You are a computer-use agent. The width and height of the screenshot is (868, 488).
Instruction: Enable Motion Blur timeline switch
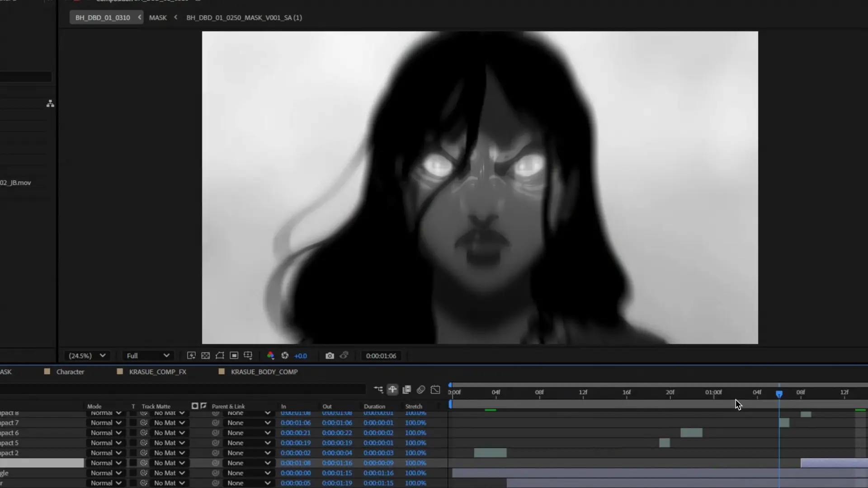click(x=421, y=389)
